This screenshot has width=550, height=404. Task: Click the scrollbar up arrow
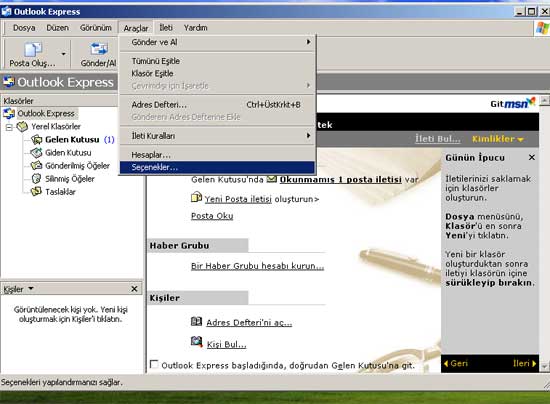[544, 101]
